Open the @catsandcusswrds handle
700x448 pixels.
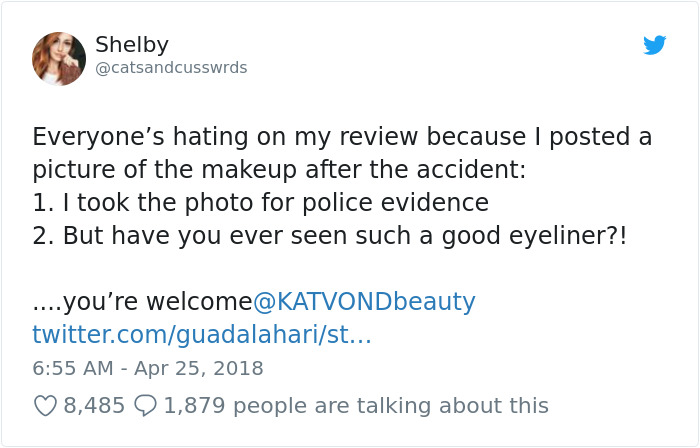[x=171, y=68]
